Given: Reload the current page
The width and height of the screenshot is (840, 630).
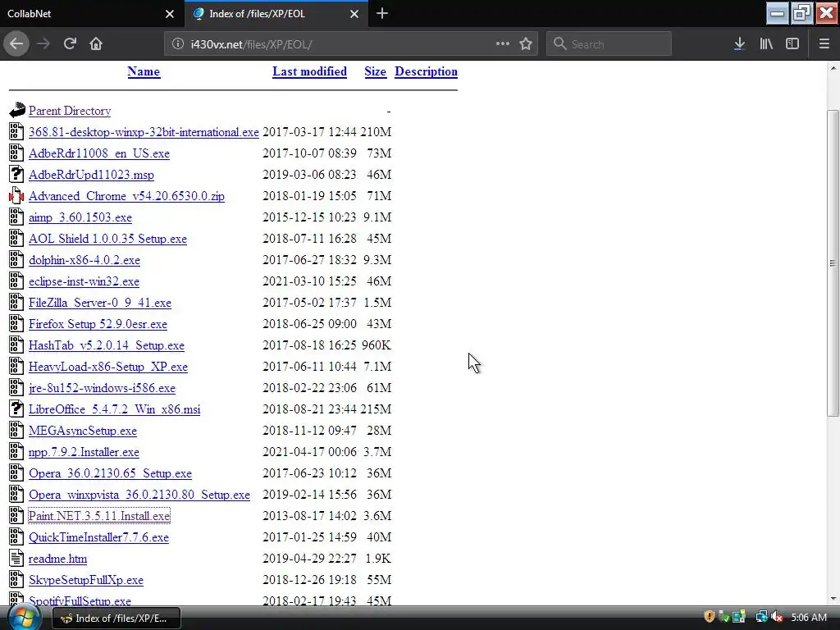Looking at the screenshot, I should pyautogui.click(x=70, y=44).
